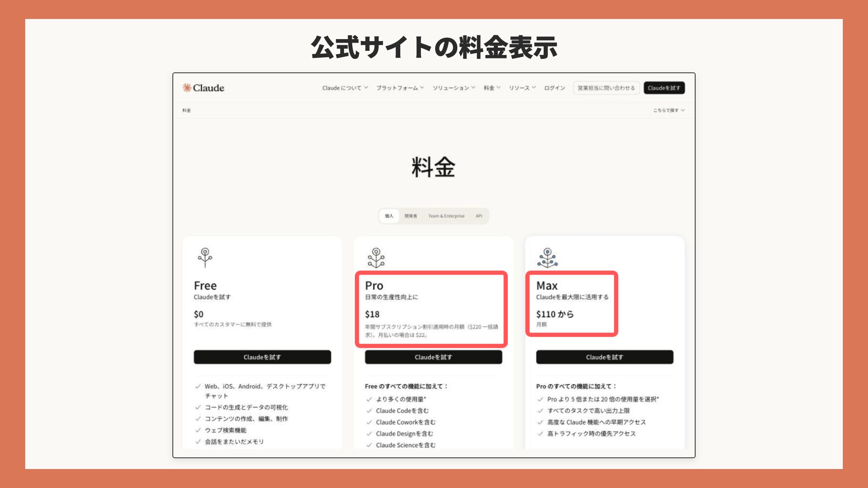Click すべてのタスクで高い出力上限 feature
The width and height of the screenshot is (868, 488).
(x=589, y=411)
